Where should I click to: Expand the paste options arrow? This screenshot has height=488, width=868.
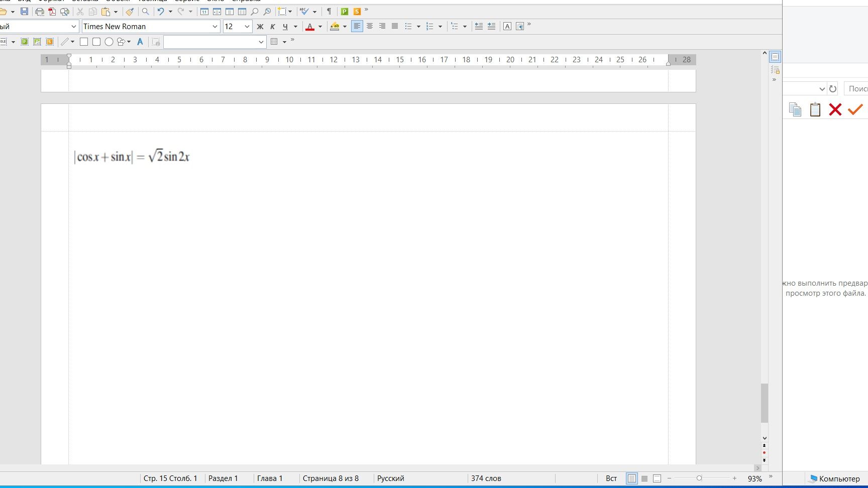point(116,12)
